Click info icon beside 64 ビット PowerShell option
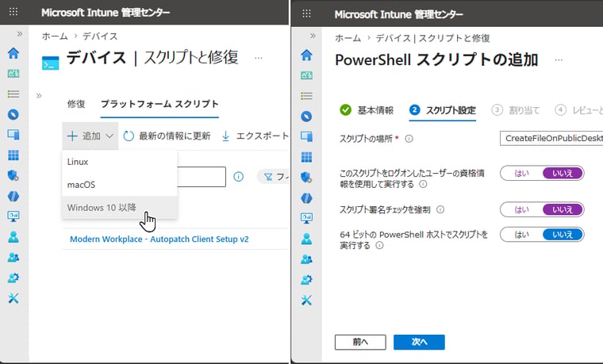The height and width of the screenshot is (364, 603). point(379,245)
